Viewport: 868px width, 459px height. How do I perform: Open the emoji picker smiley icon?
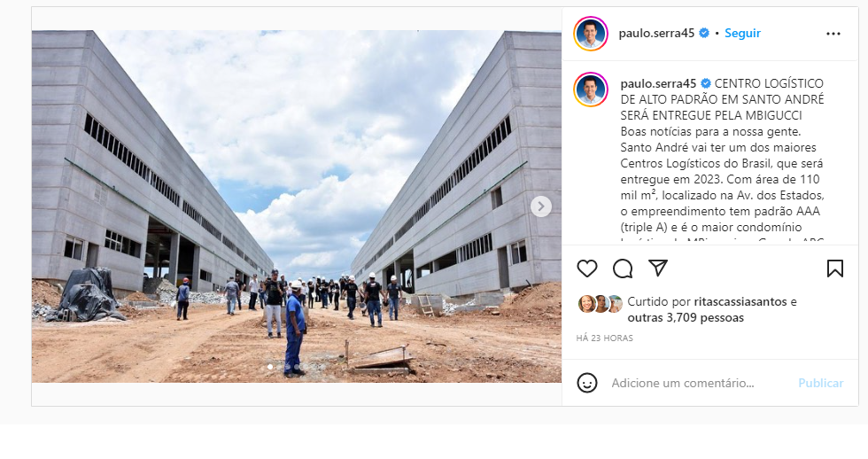coord(586,383)
